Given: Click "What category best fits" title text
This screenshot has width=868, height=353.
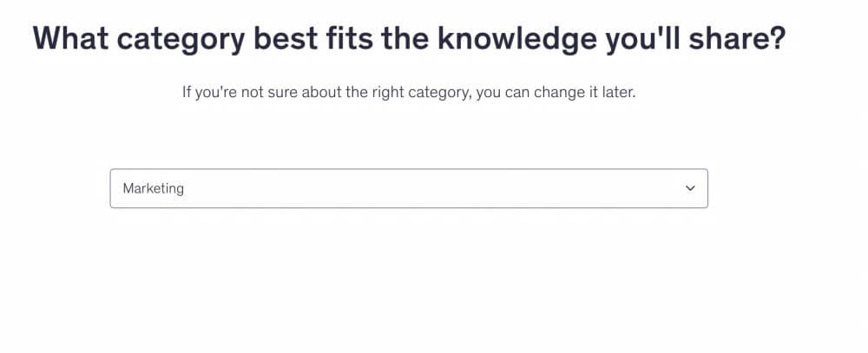Looking at the screenshot, I should coord(200,40).
